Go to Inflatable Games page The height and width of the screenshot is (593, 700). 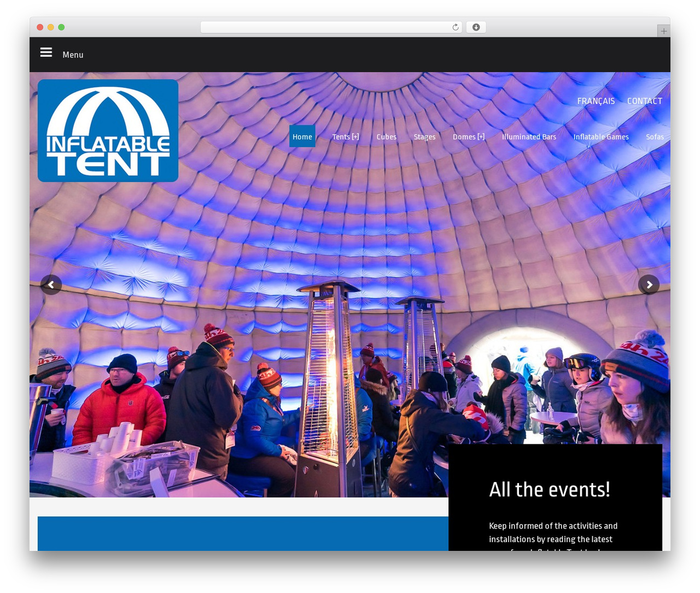tap(601, 137)
